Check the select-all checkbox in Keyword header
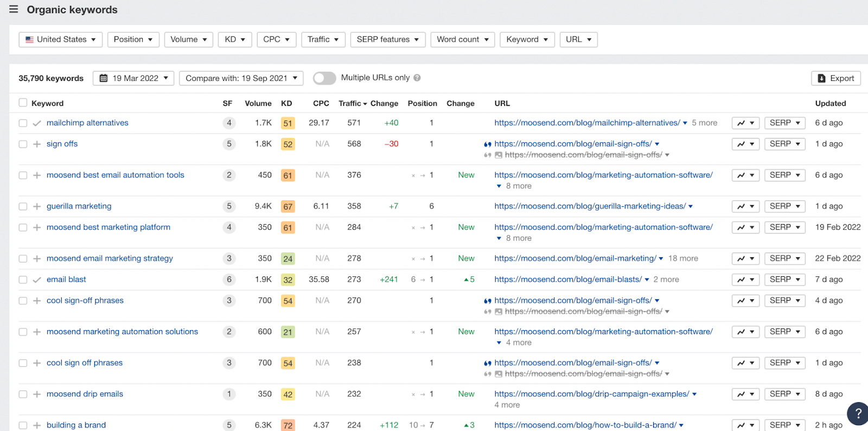Image resolution: width=868 pixels, height=431 pixels. pos(23,103)
